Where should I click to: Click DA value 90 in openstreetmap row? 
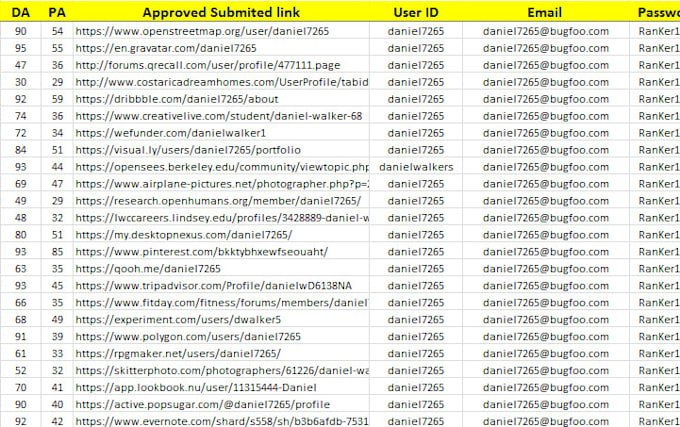[x=21, y=31]
